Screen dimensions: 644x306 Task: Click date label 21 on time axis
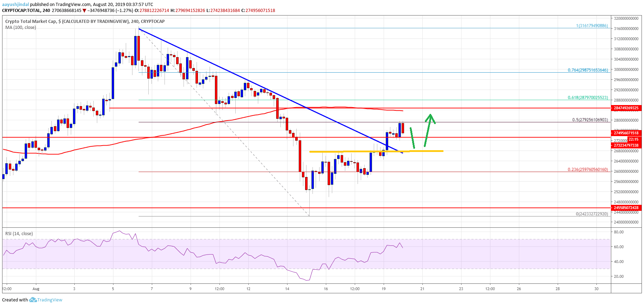(x=422, y=289)
